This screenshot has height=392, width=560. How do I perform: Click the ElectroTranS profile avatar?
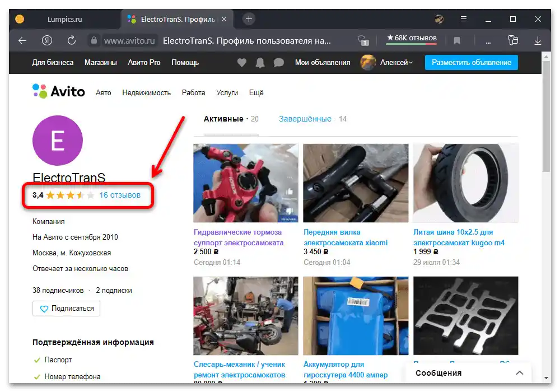[x=58, y=141]
